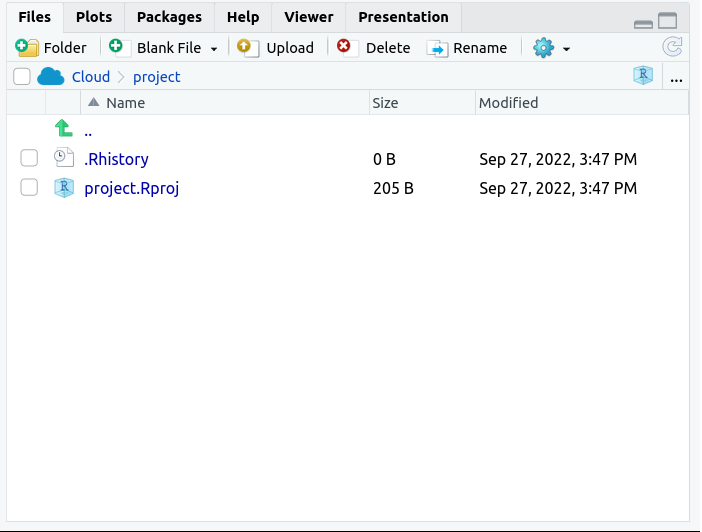The image size is (702, 532).
Task: Switch to the Packages tab
Action: [169, 17]
